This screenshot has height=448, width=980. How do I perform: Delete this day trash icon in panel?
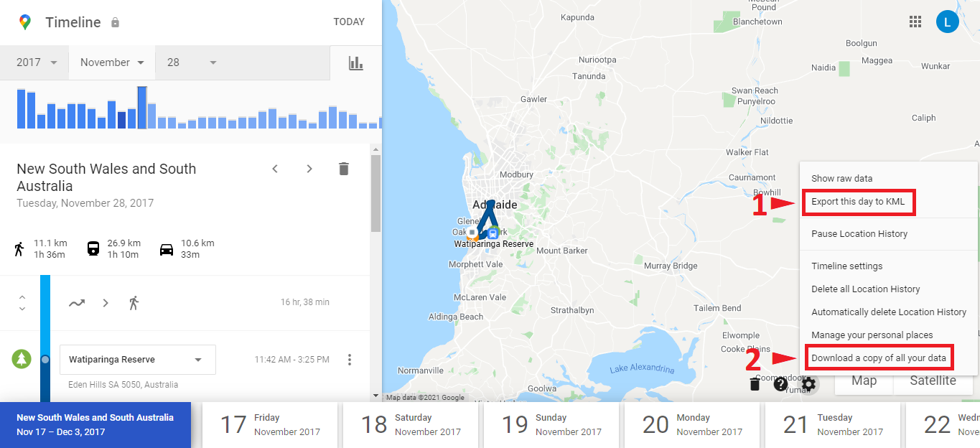[344, 169]
